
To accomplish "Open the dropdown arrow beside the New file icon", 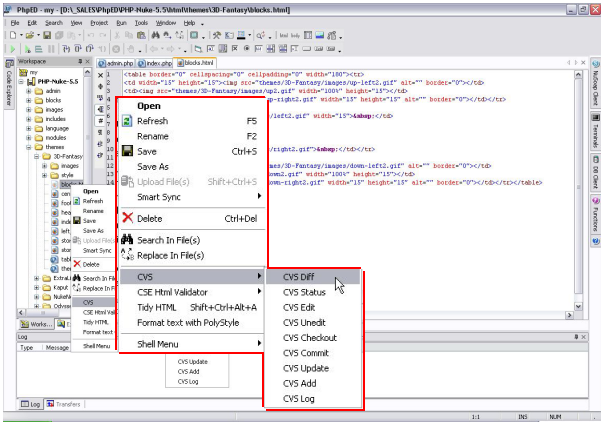I will (x=21, y=36).
